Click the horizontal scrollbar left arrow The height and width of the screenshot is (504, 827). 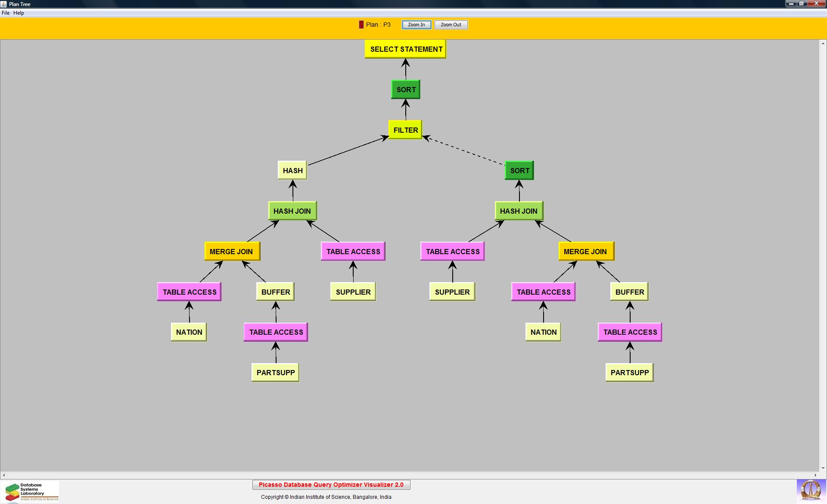4,475
